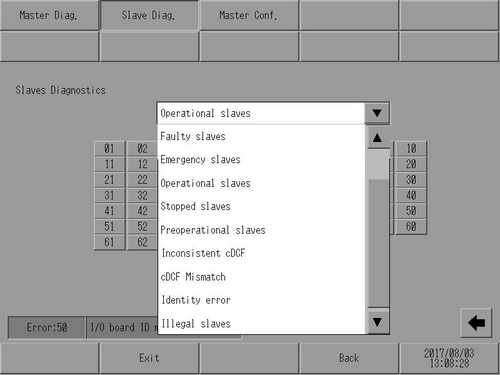Click the Back button
Screen dimensions: 500x375
coord(349,358)
